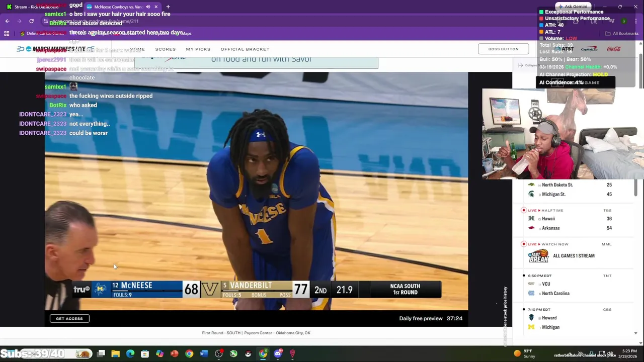Click the GET ACCESS button
The width and height of the screenshot is (644, 362).
click(x=69, y=318)
